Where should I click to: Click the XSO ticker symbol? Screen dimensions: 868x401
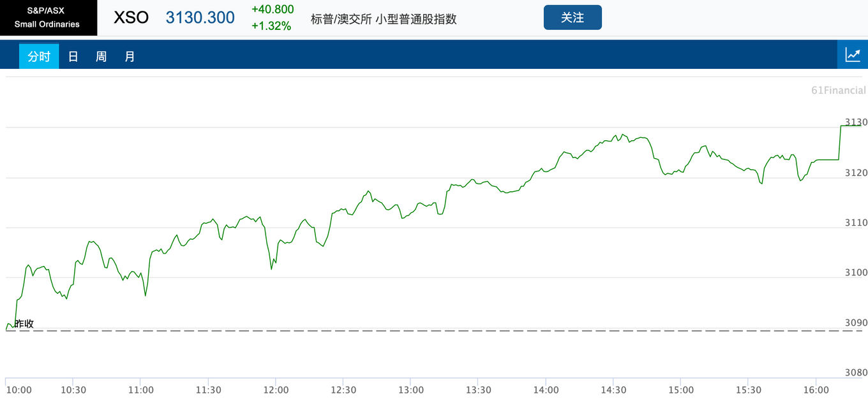tap(131, 18)
